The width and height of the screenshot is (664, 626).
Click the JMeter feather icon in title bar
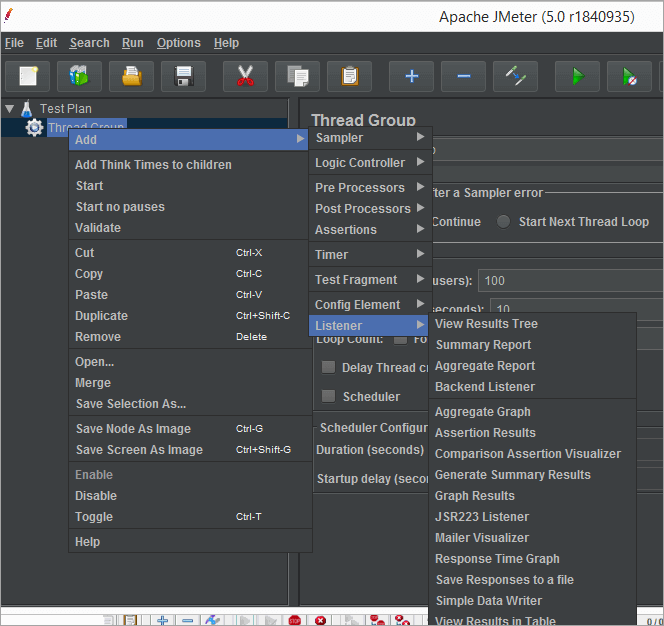coord(8,15)
